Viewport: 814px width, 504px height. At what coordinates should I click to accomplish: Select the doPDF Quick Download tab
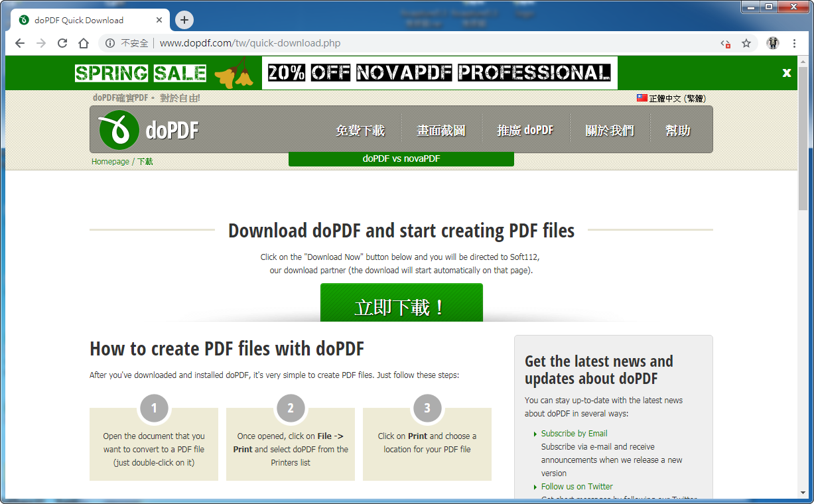pos(90,20)
